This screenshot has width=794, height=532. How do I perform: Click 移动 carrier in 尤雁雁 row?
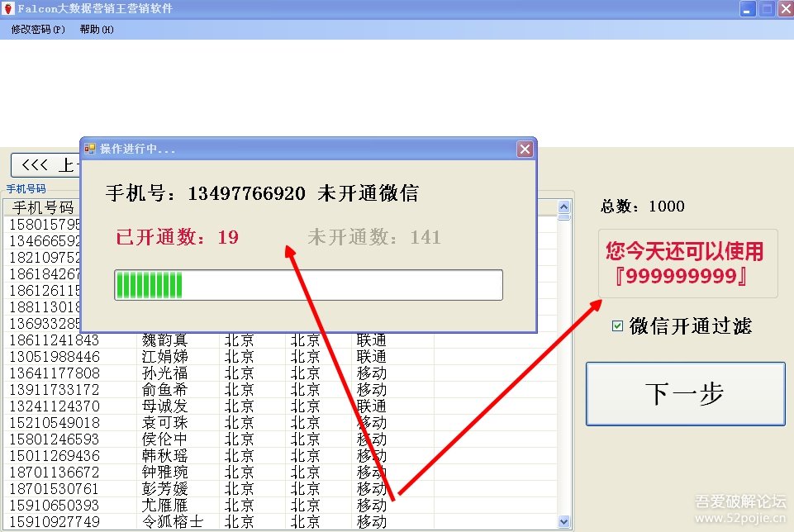click(x=371, y=506)
